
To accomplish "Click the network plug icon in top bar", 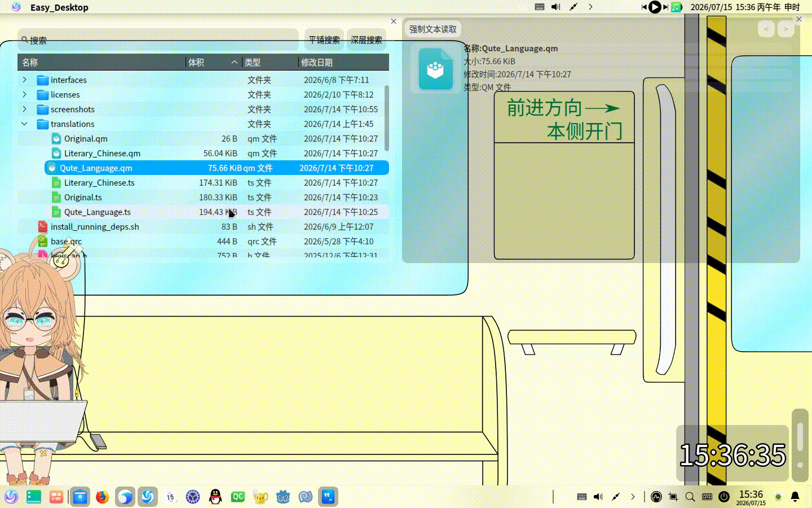I will point(573,7).
